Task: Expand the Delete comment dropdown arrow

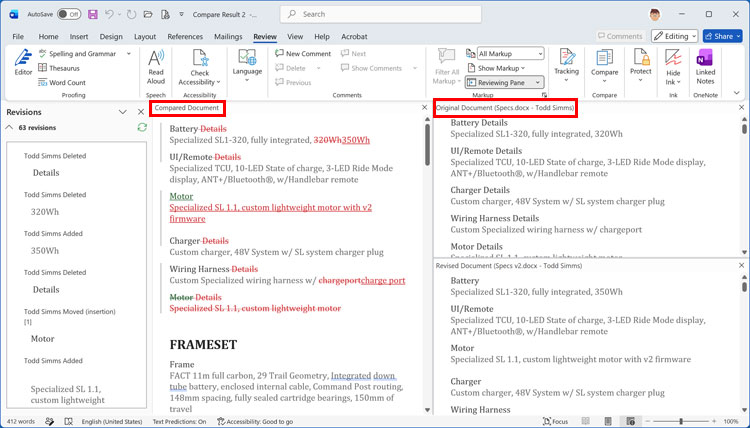Action: pyautogui.click(x=318, y=68)
